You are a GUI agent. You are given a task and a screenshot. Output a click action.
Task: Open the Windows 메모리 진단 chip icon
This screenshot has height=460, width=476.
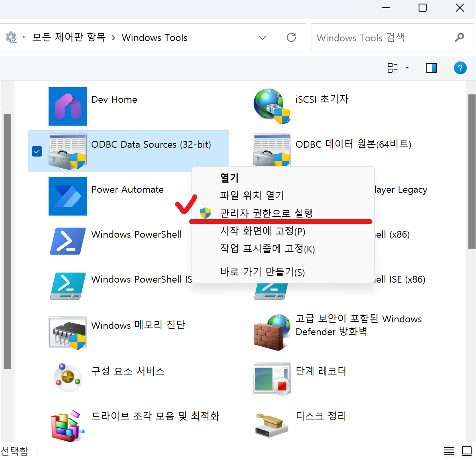pyautogui.click(x=68, y=333)
